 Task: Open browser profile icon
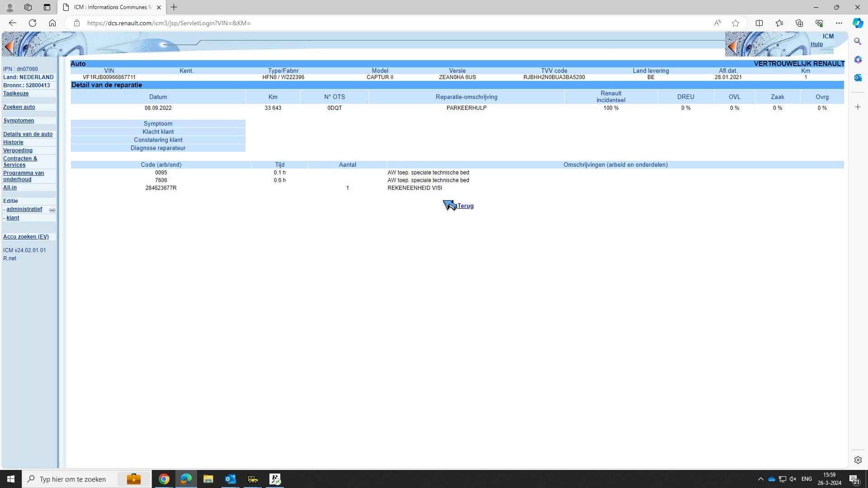[x=9, y=7]
